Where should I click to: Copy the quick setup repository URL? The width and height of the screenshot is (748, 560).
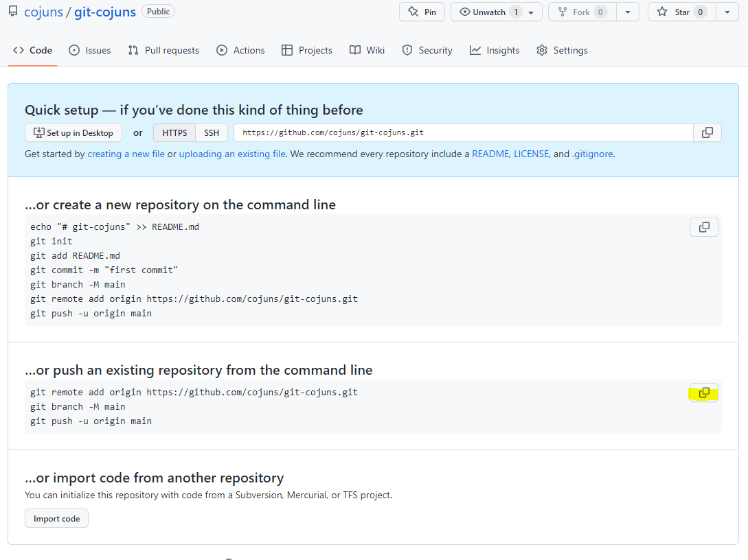[707, 132]
